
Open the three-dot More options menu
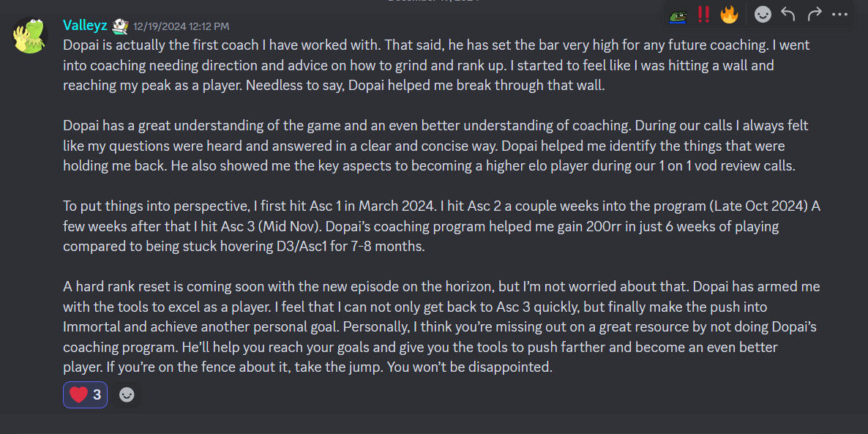[839, 14]
